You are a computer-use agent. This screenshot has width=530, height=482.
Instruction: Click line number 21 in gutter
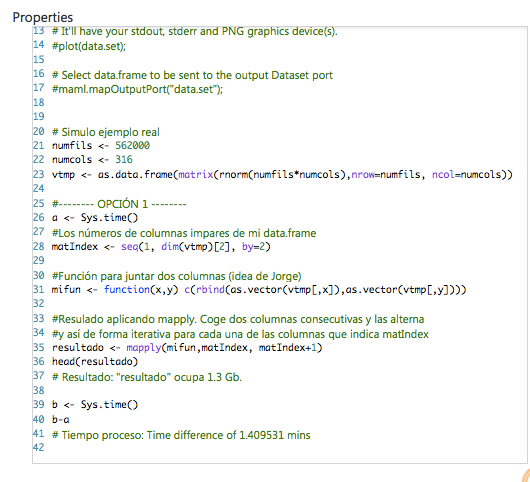[x=39, y=146]
